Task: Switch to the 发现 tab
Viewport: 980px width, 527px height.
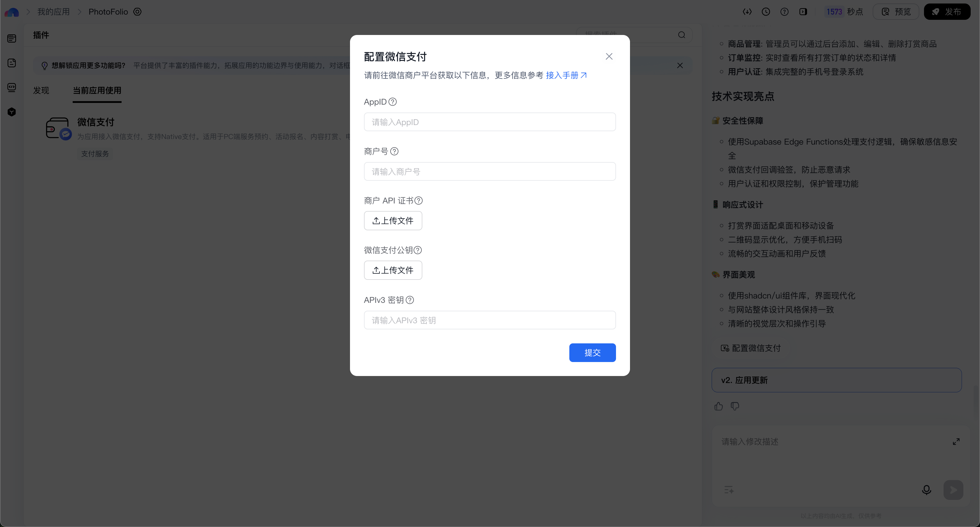Action: pyautogui.click(x=41, y=90)
